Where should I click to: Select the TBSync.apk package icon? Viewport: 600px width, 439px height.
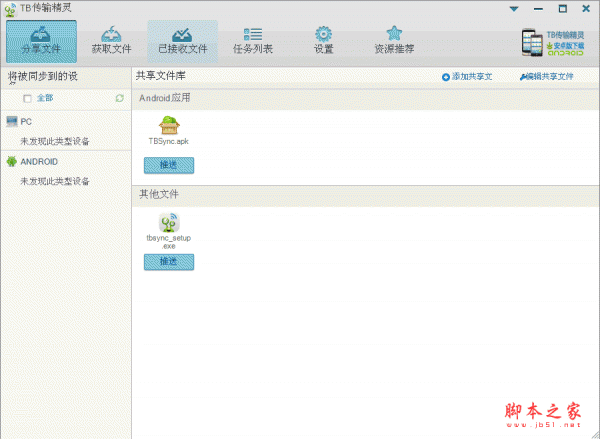pos(169,125)
